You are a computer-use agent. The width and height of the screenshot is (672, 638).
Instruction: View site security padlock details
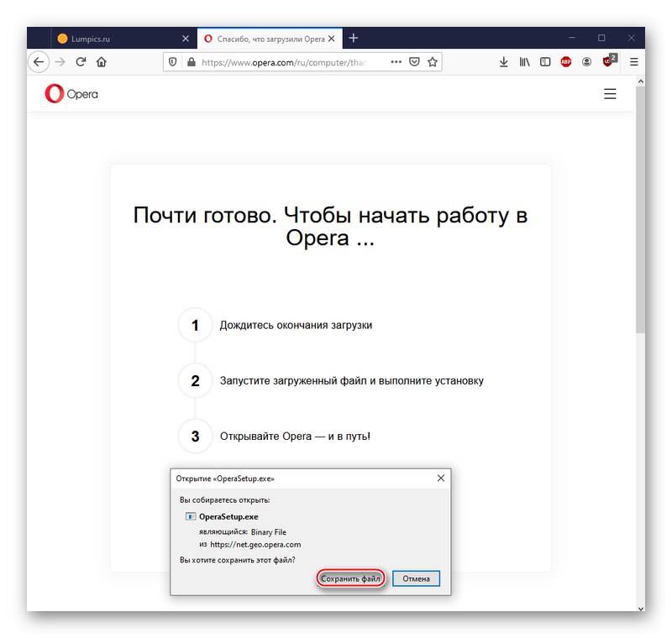tap(192, 62)
